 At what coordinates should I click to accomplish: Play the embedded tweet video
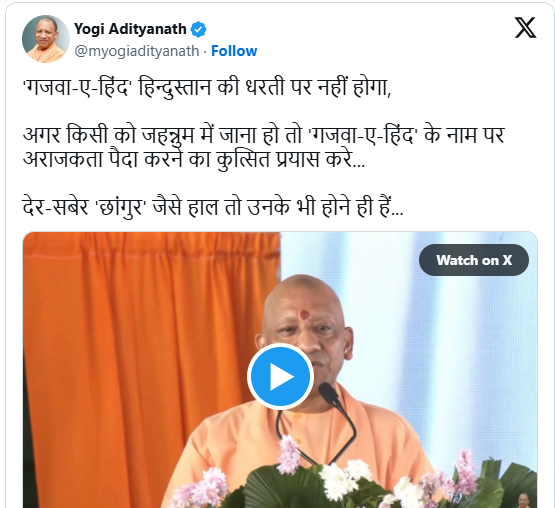[x=280, y=376]
